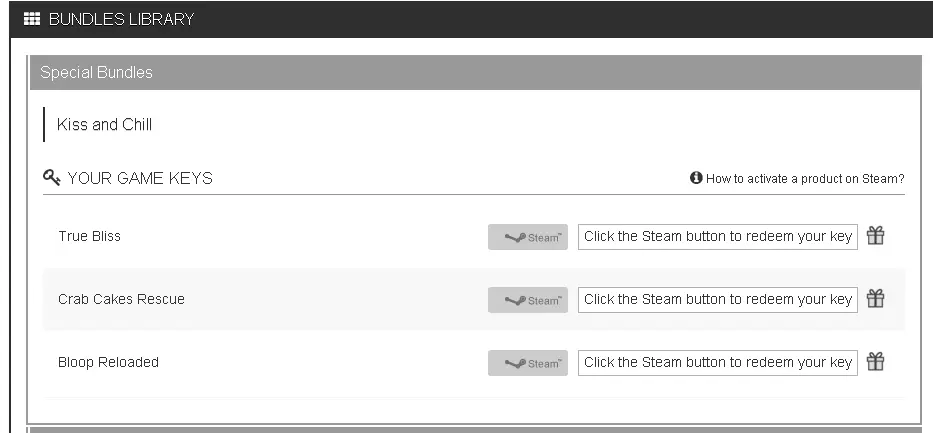Gift the True Bliss key
The image size is (933, 433).
point(875,236)
